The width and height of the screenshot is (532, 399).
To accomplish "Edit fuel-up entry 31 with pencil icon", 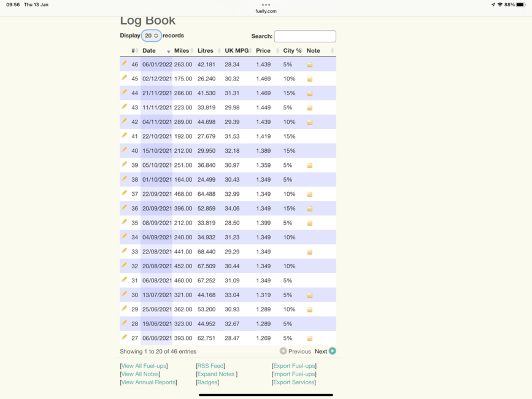I will pos(124,279).
